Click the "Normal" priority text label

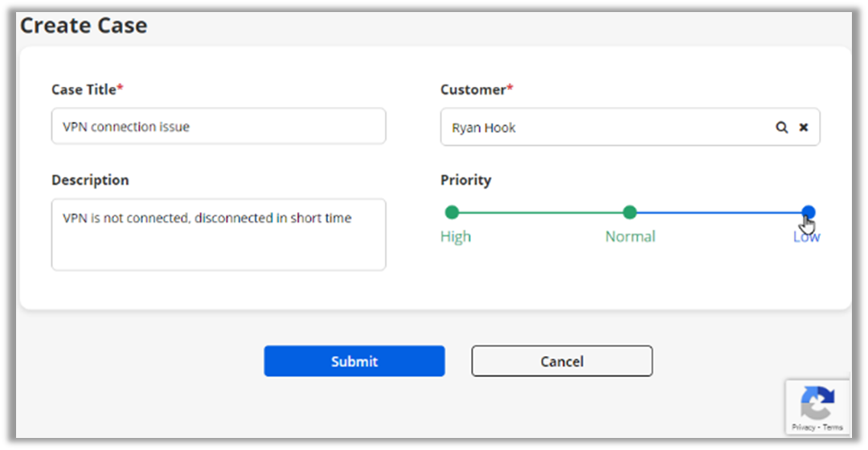[630, 236]
